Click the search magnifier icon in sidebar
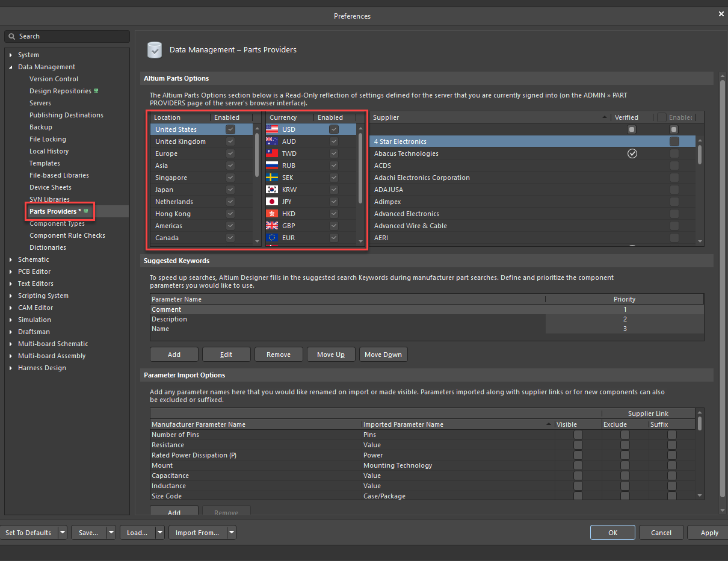 pos(11,37)
